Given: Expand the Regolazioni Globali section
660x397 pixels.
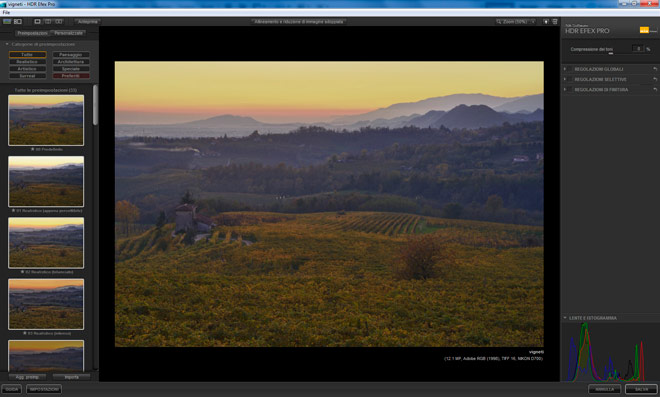Looking at the screenshot, I should click(x=565, y=69).
